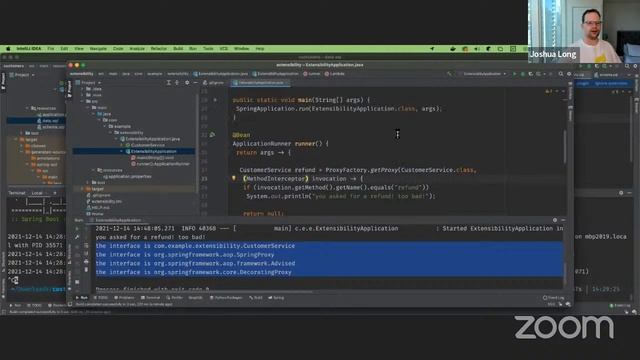Click the Run tool window button at bottom

pyautogui.click(x=82, y=298)
